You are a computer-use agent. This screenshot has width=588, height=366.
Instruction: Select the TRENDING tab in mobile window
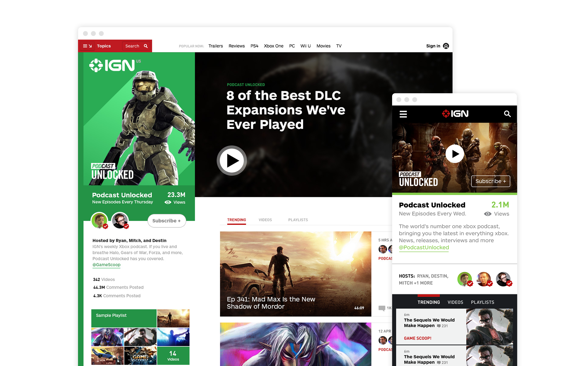tap(428, 302)
